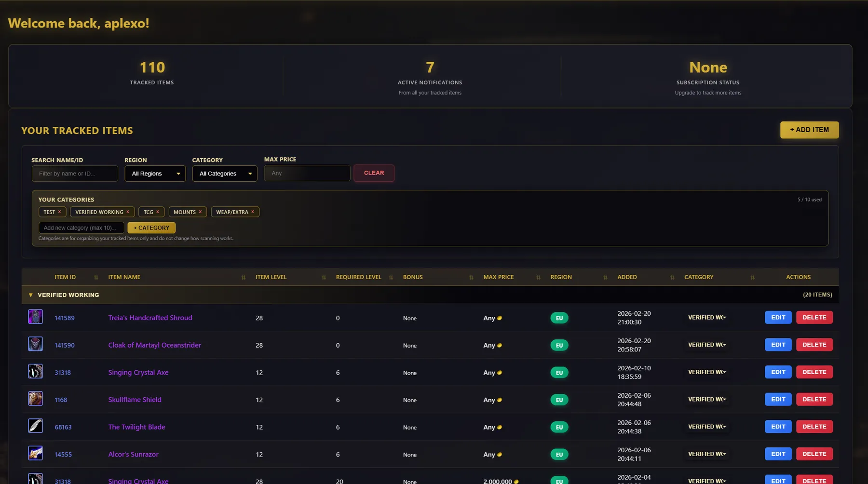Image resolution: width=868 pixels, height=484 pixels.
Task: Open The Twilight Blade link
Action: pyautogui.click(x=136, y=427)
